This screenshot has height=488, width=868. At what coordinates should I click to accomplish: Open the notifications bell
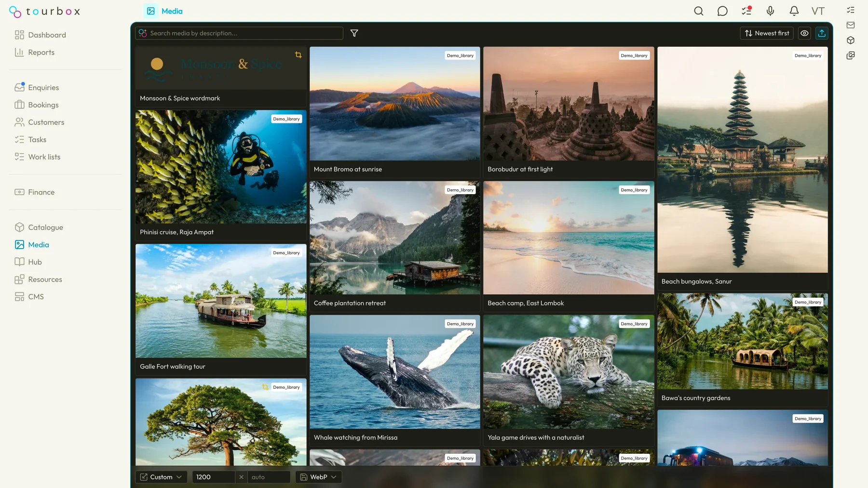coord(794,11)
